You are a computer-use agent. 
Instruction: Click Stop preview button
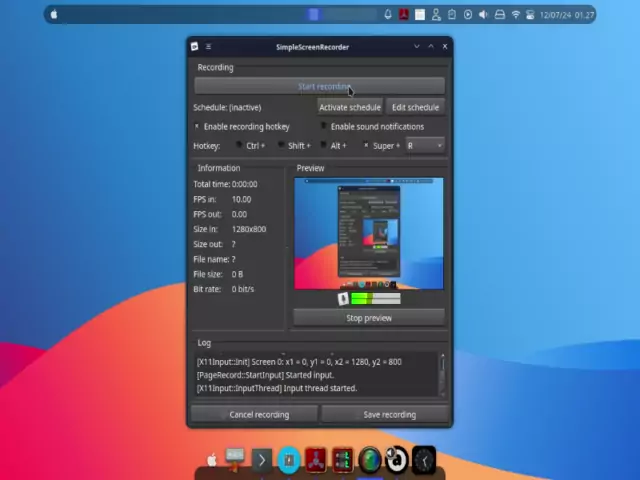click(x=368, y=318)
